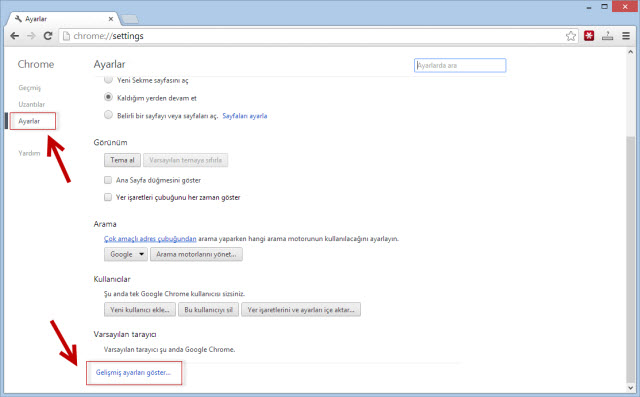Enable 'Ana Sayfa düğmesini göster' checkbox
The width and height of the screenshot is (640, 397).
click(108, 180)
